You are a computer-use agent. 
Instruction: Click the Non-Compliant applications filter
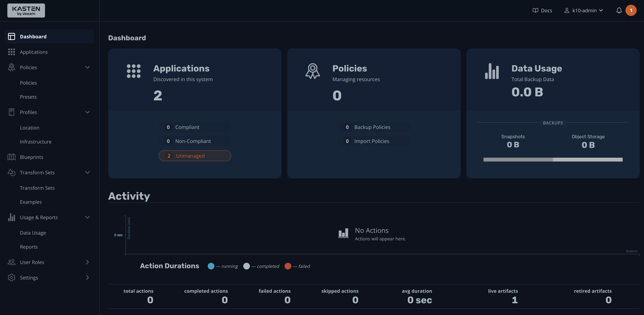pos(195,141)
